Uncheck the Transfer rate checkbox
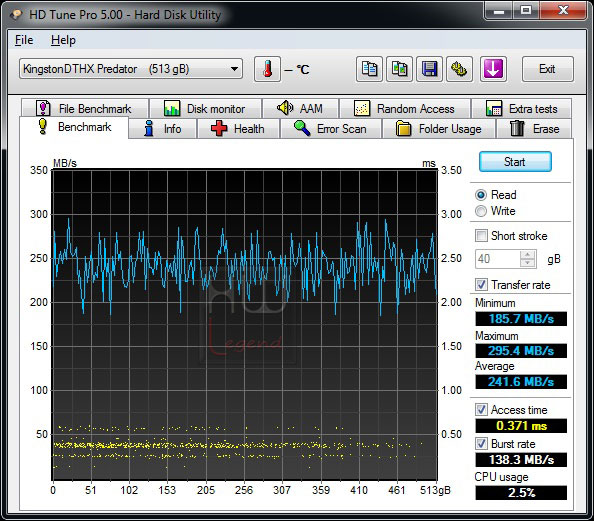Image resolution: width=594 pixels, height=521 pixels. pos(481,285)
